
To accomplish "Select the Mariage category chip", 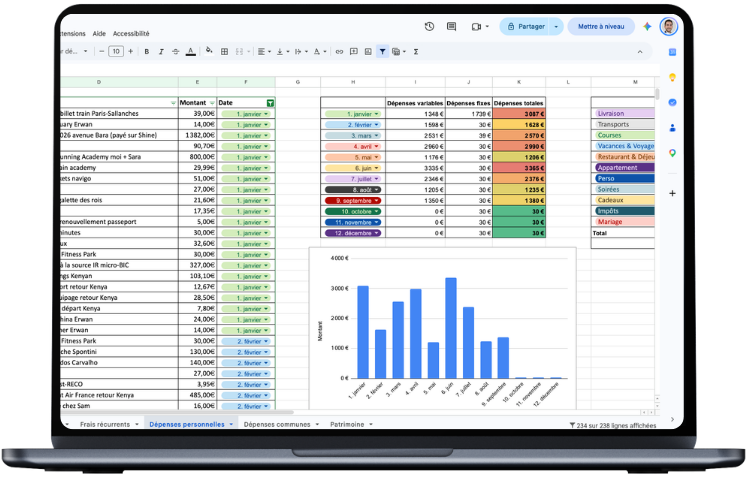I will point(624,222).
